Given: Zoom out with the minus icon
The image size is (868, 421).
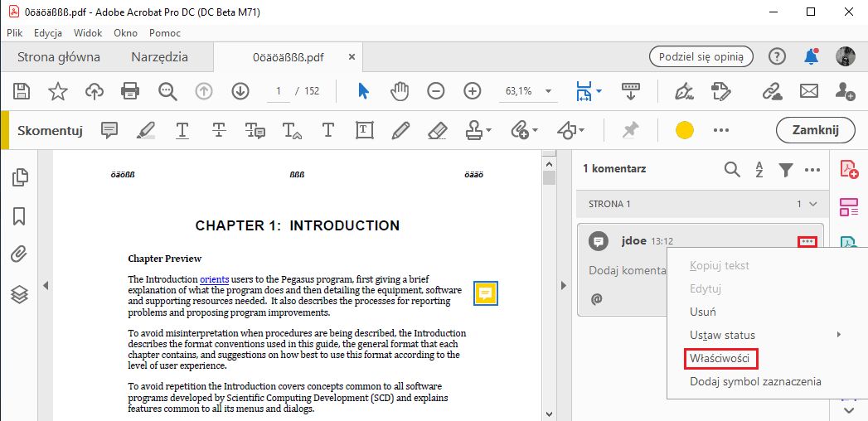Looking at the screenshot, I should 436,91.
